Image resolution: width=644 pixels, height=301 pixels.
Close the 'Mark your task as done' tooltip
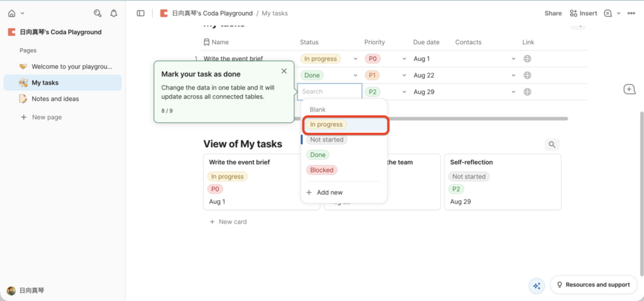284,71
